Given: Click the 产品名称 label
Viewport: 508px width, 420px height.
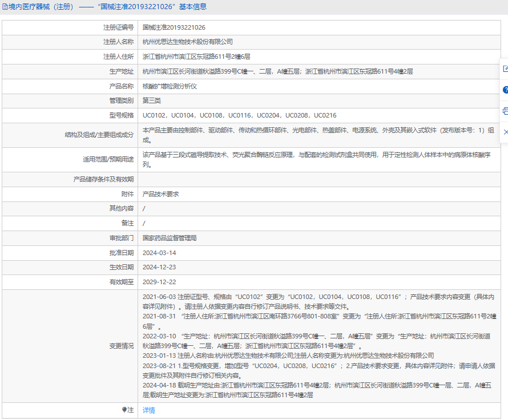Looking at the screenshot, I should (121, 86).
